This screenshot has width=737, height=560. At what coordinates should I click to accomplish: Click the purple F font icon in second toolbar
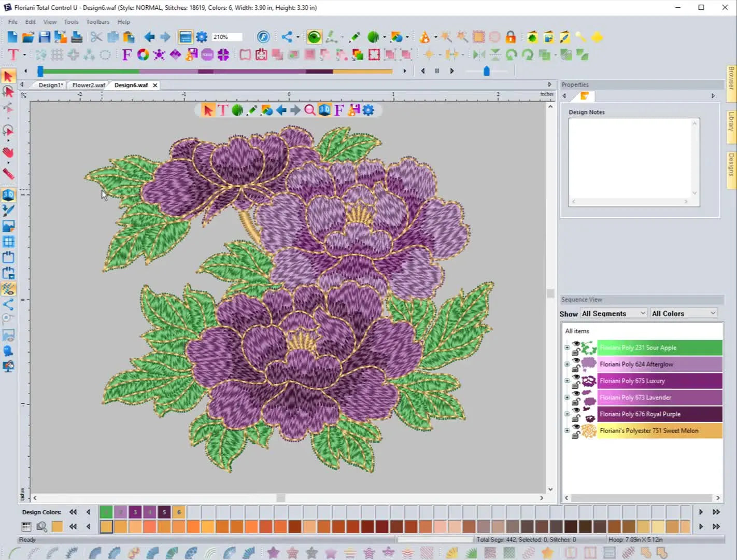click(x=127, y=54)
